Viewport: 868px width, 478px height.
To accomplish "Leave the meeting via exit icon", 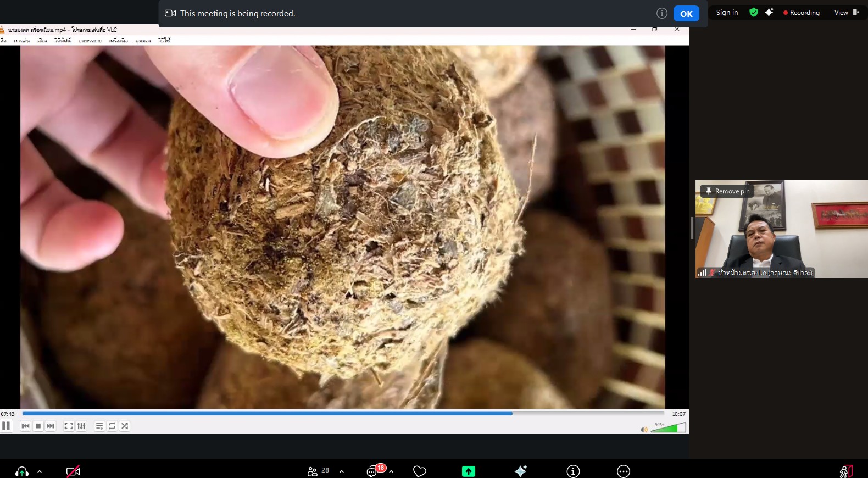I will click(x=845, y=471).
